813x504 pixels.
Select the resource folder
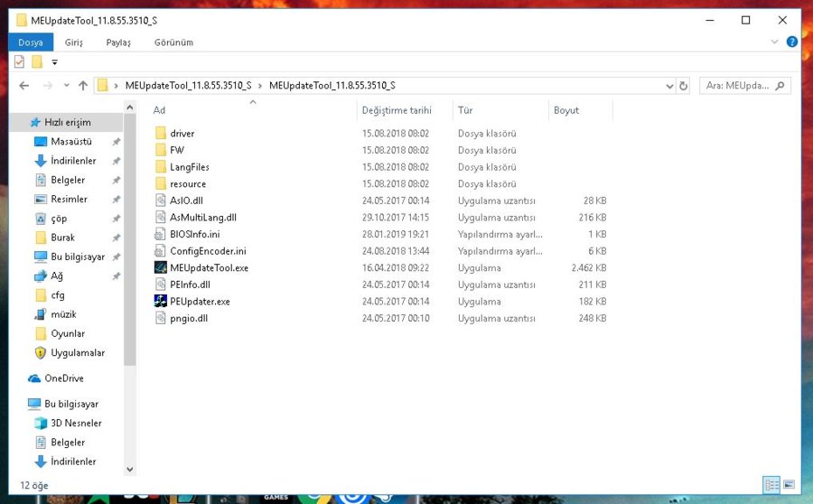coord(188,183)
